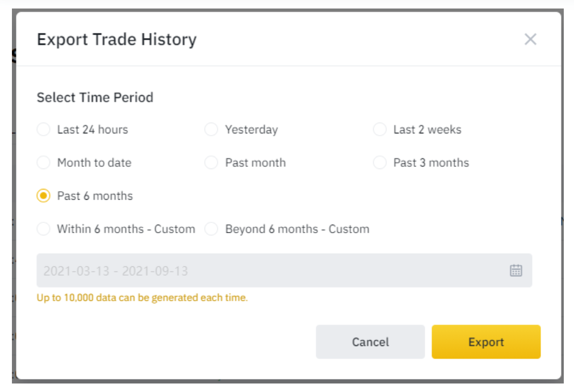Click the 10,000 data limit notice
Screen dimensions: 574x392
(142, 298)
